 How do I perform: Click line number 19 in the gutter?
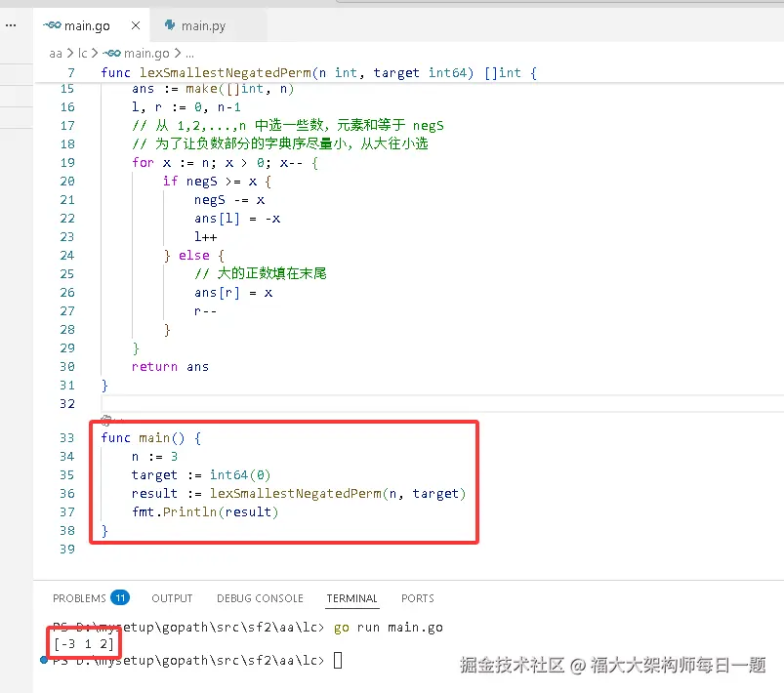point(67,163)
